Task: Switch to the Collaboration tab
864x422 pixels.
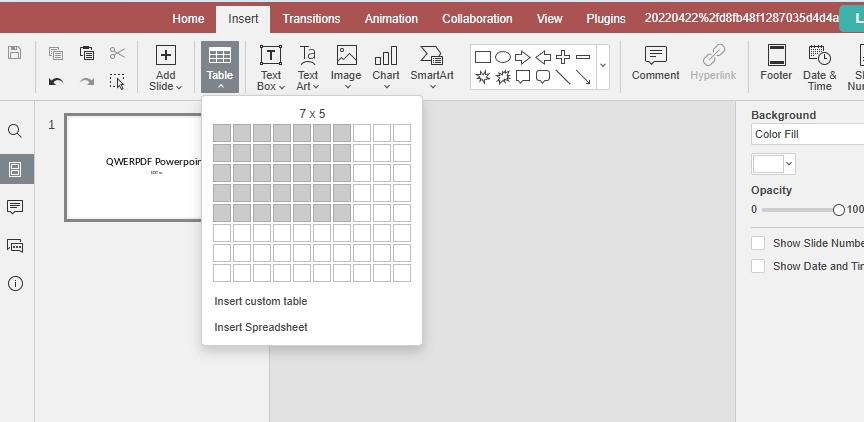Action: tap(477, 19)
